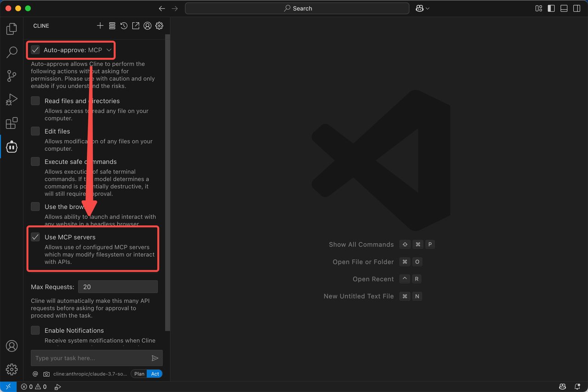The width and height of the screenshot is (588, 392).
Task: Open the Accounts menu icon
Action: 11,346
